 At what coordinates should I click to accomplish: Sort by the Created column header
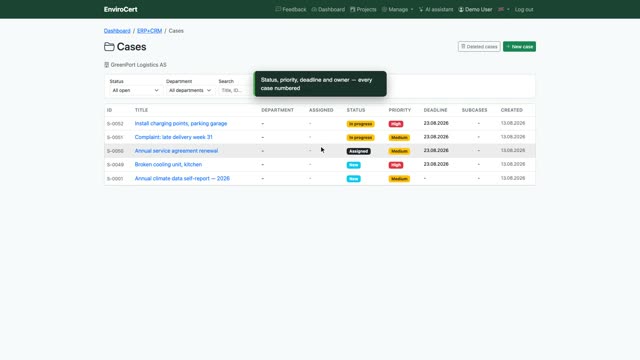coord(511,110)
